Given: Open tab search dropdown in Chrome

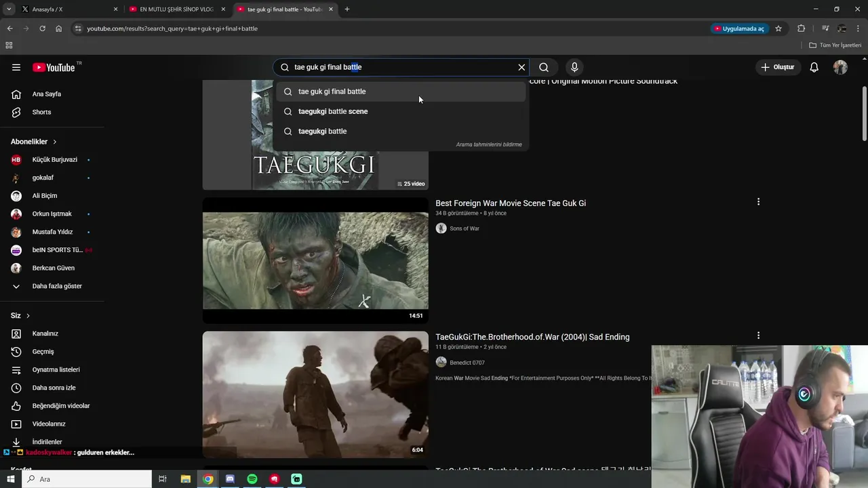Looking at the screenshot, I should 9,9.
